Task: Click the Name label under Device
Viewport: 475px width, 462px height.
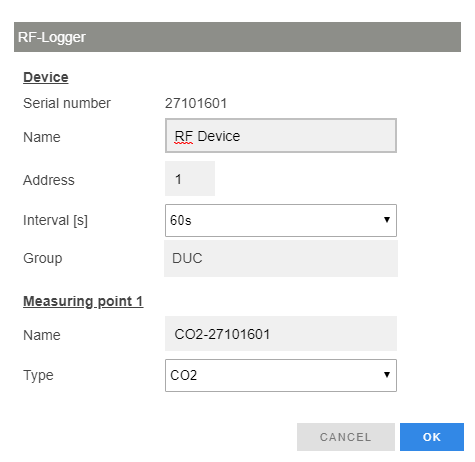Action: [x=42, y=137]
